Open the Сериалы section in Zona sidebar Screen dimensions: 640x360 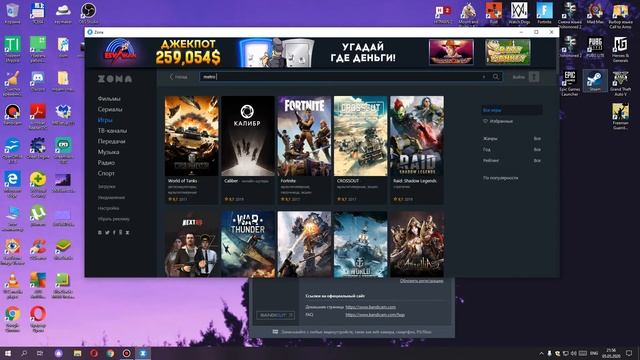coord(110,109)
